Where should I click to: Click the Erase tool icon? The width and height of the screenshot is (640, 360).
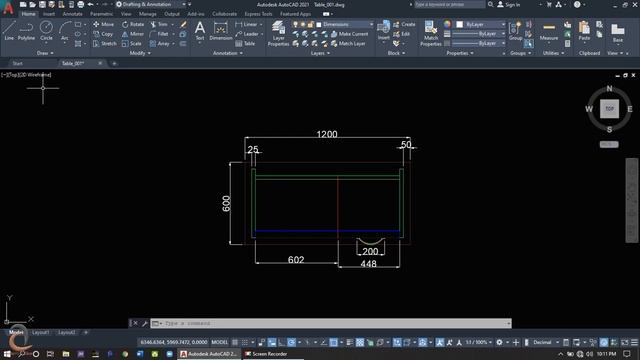pyautogui.click(x=183, y=24)
